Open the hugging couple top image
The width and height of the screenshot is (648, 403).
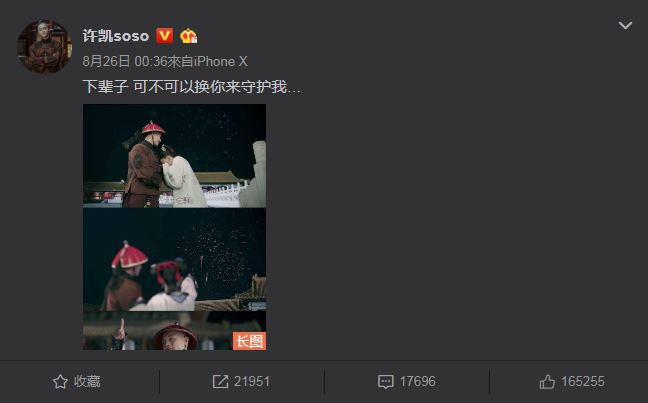[x=174, y=156]
